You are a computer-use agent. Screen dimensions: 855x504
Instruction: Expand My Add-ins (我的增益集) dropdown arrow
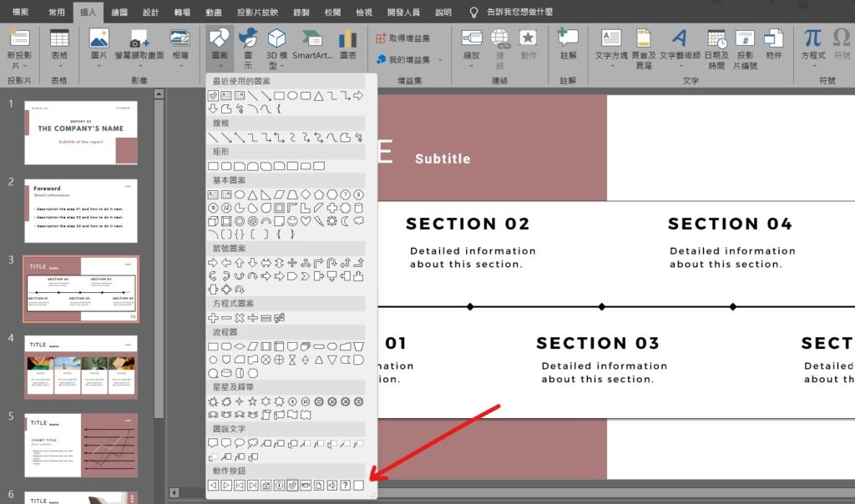click(x=440, y=59)
